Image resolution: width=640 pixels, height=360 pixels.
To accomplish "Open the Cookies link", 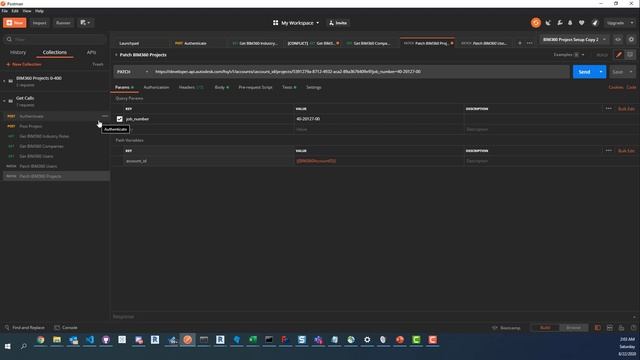I will 616,87.
